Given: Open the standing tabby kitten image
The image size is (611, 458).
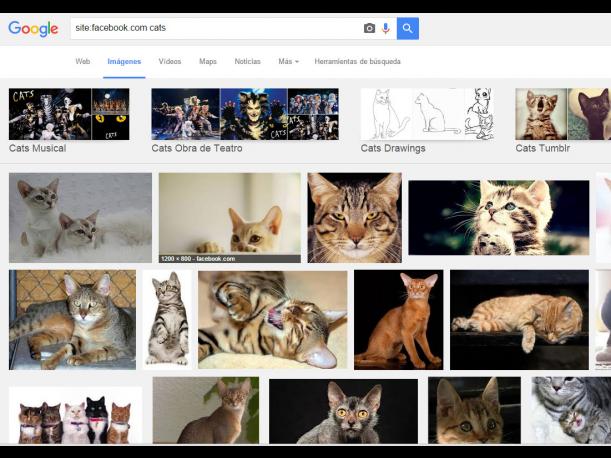Looking at the screenshot, I should (167, 320).
